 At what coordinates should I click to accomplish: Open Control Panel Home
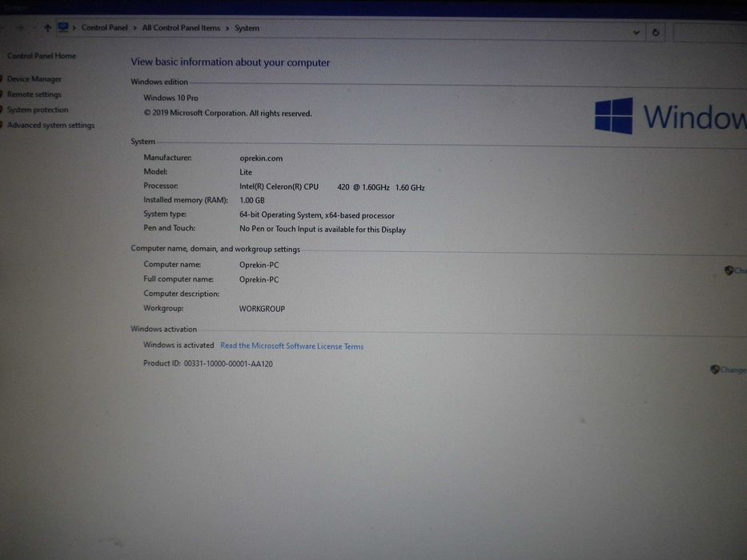pyautogui.click(x=42, y=56)
